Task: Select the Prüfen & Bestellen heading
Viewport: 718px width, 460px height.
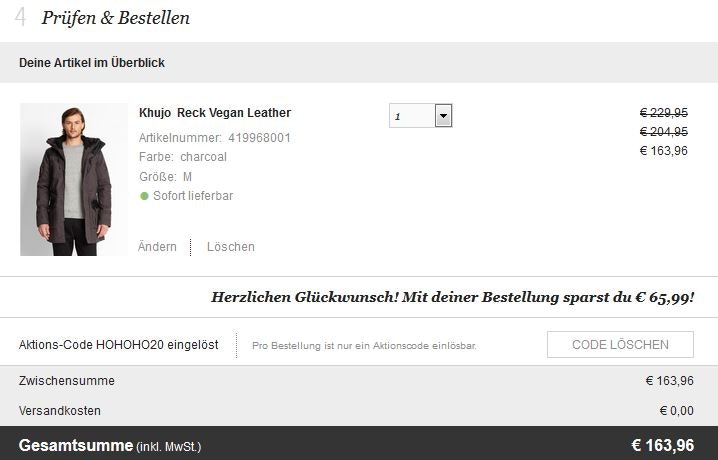Action: click(116, 19)
